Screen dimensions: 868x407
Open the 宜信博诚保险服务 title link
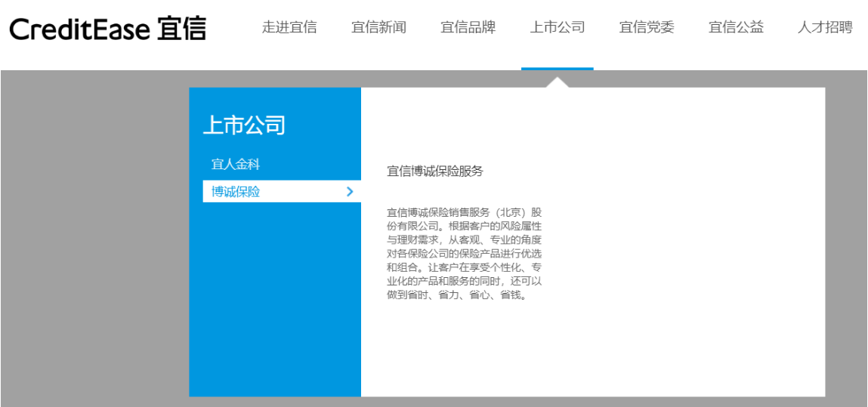[434, 171]
